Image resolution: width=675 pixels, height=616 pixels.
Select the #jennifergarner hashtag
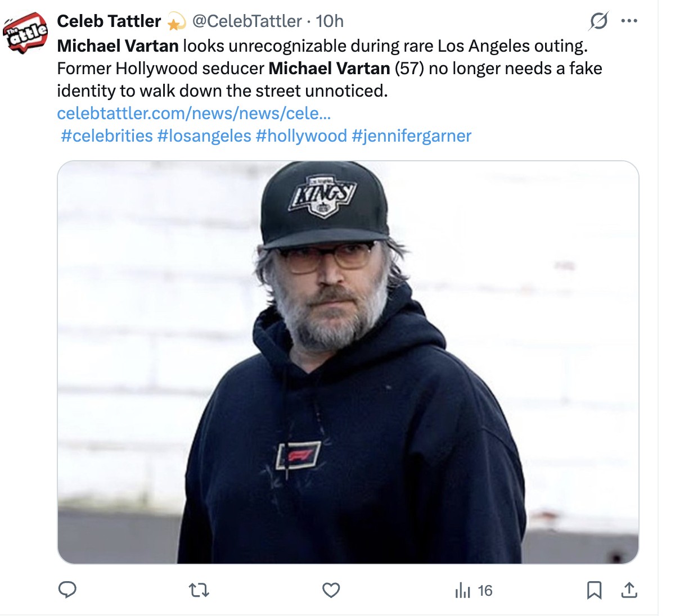(x=411, y=136)
